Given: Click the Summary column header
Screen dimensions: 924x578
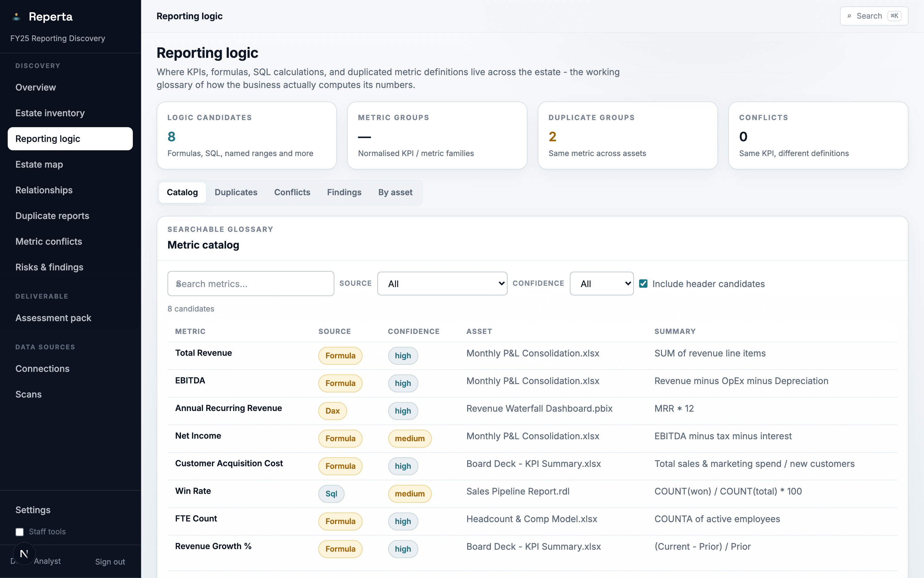Looking at the screenshot, I should point(675,331).
